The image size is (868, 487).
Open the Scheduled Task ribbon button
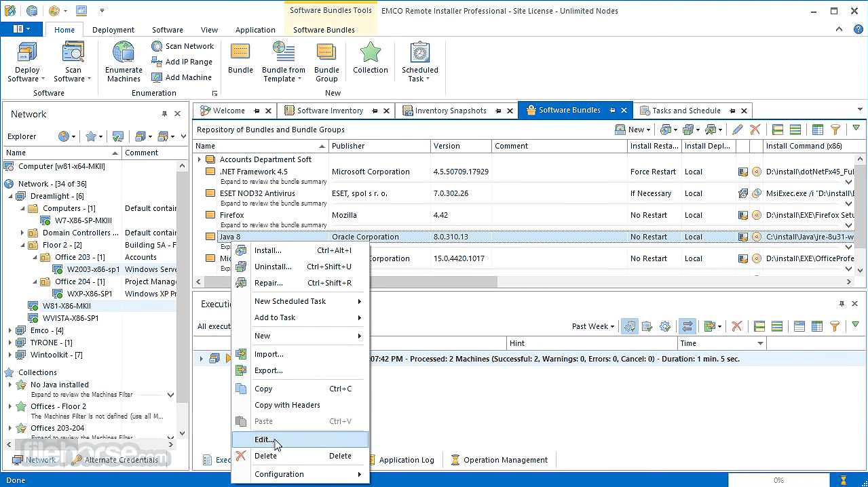[x=419, y=62]
